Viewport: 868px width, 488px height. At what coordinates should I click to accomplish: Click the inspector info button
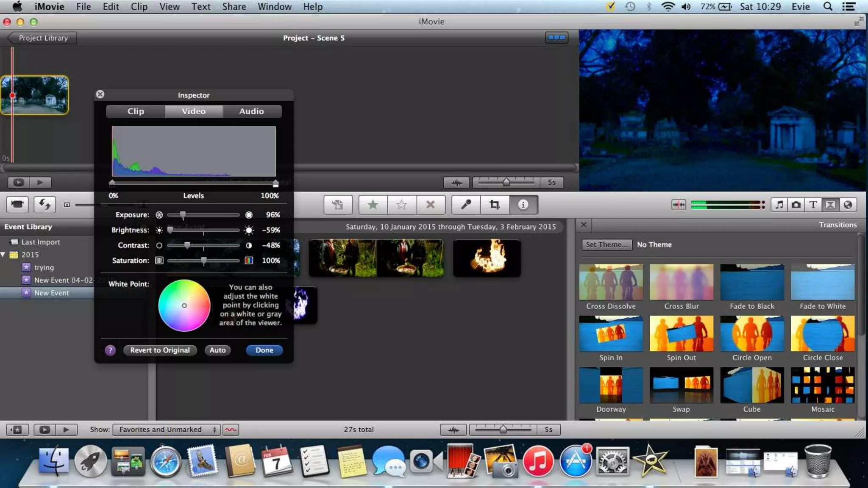click(523, 205)
